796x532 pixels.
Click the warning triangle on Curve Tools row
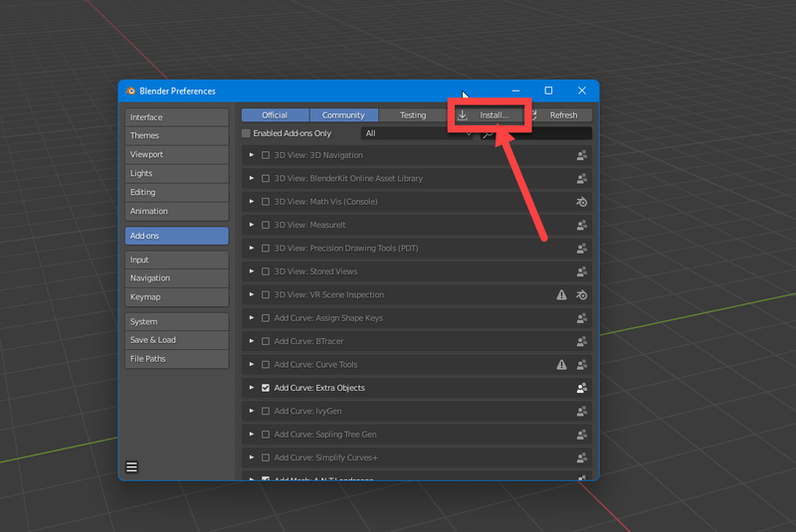click(561, 365)
